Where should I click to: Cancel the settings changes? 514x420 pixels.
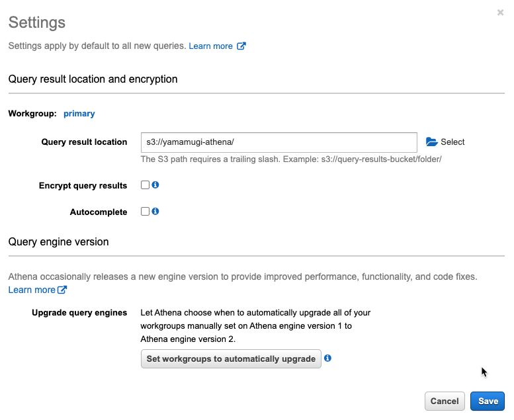point(445,401)
